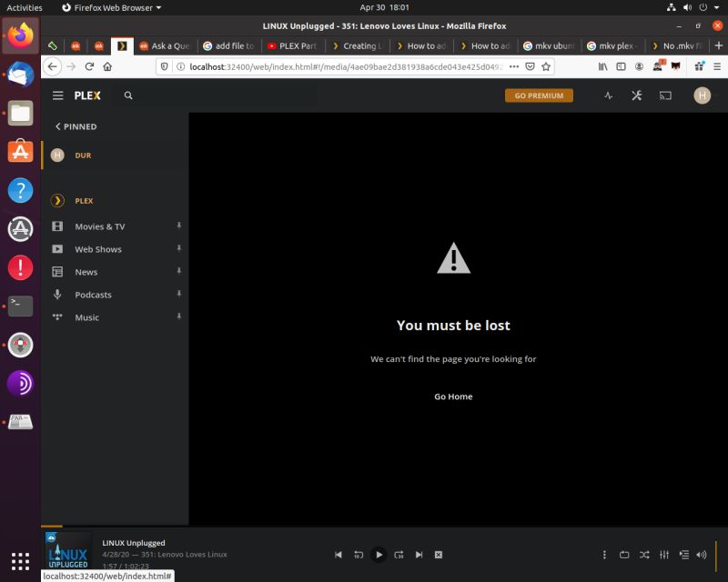Resume playback with the play button
The width and height of the screenshot is (728, 582).
[x=379, y=555]
